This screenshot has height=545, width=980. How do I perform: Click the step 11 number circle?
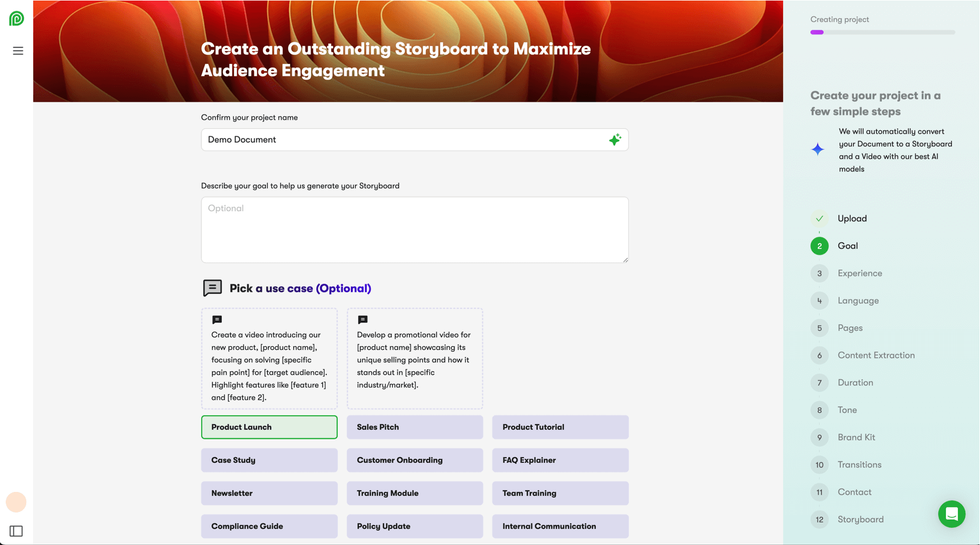point(820,492)
